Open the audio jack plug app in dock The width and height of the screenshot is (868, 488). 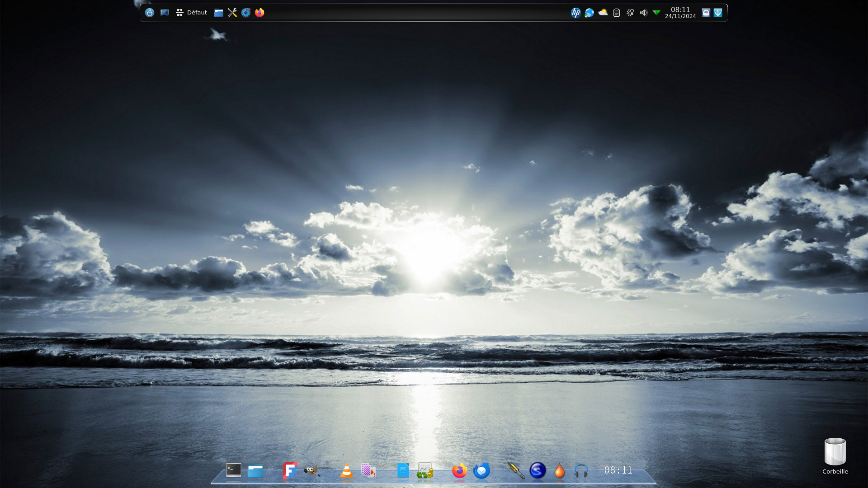tap(516, 470)
